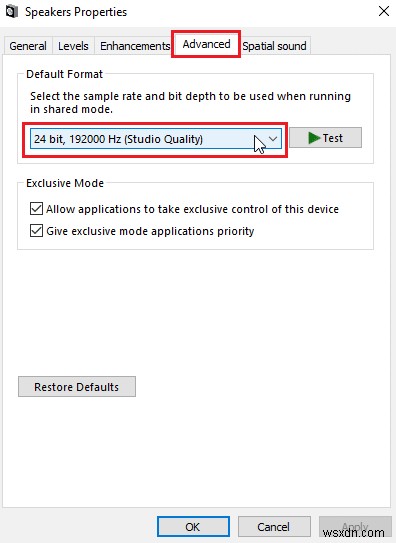Image resolution: width=396 pixels, height=543 pixels.
Task: Click the speaker icon in the title bar
Action: pyautogui.click(x=12, y=12)
